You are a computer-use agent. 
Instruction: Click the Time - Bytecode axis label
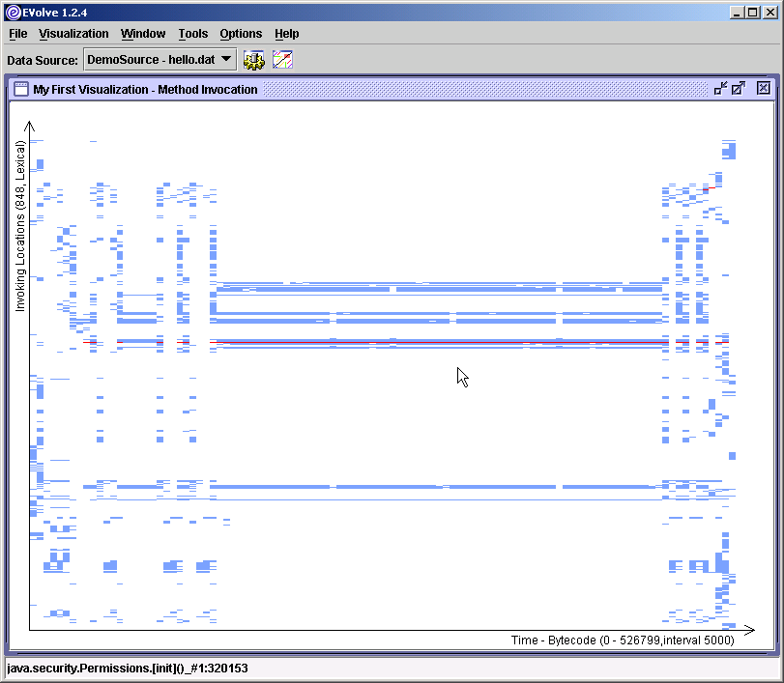pos(623,640)
